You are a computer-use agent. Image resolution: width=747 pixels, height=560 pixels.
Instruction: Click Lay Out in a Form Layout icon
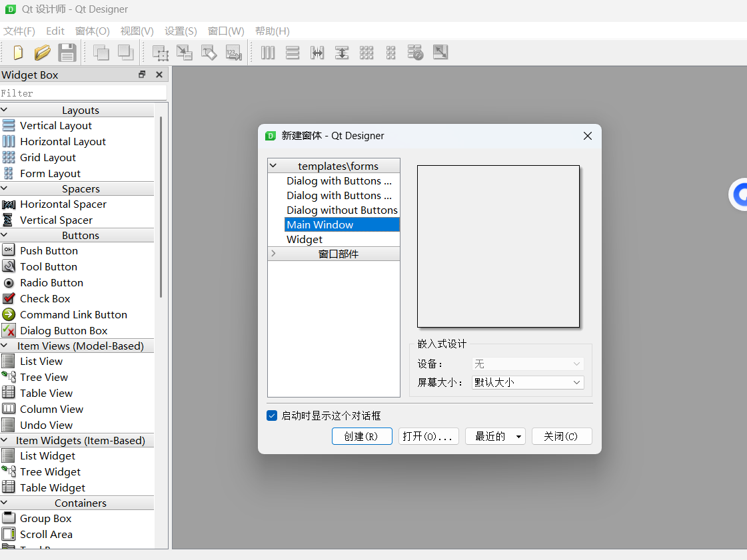tap(390, 53)
